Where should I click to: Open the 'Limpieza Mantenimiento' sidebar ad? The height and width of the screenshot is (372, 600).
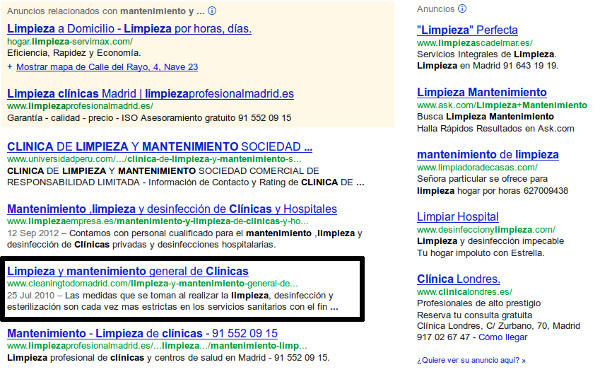pos(482,92)
